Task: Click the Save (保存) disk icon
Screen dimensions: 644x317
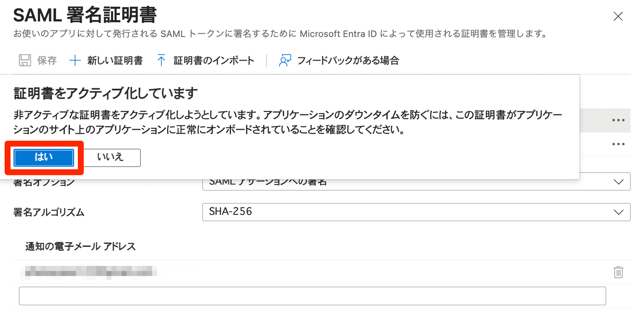Action: pos(24,60)
